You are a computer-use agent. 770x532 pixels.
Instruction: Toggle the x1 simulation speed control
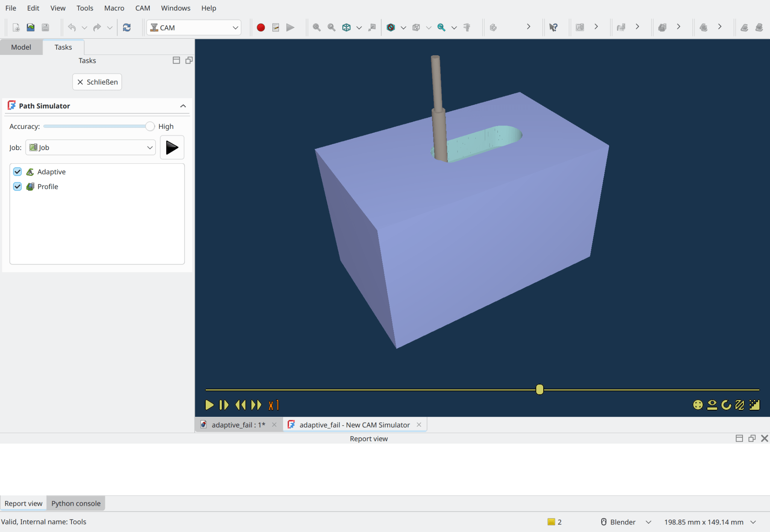click(273, 405)
